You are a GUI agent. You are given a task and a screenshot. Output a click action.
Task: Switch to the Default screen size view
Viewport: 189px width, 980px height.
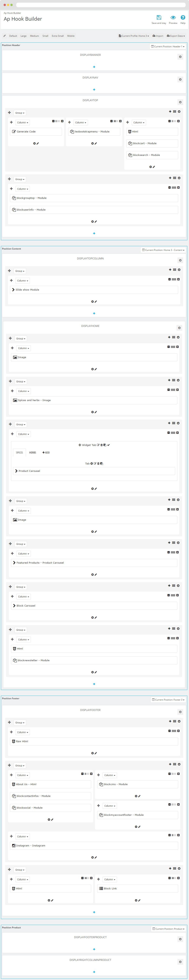(x=13, y=36)
